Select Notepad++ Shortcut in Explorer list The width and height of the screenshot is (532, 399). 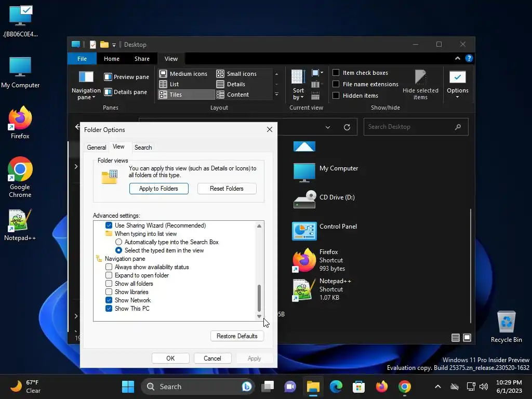tap(322, 289)
